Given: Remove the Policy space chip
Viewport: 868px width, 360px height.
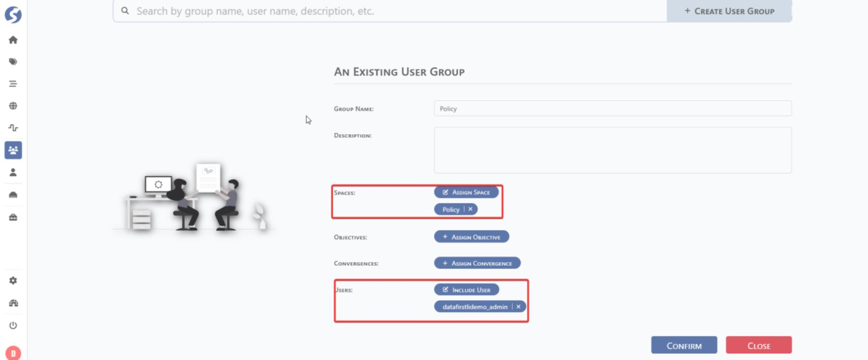Looking at the screenshot, I should point(470,209).
